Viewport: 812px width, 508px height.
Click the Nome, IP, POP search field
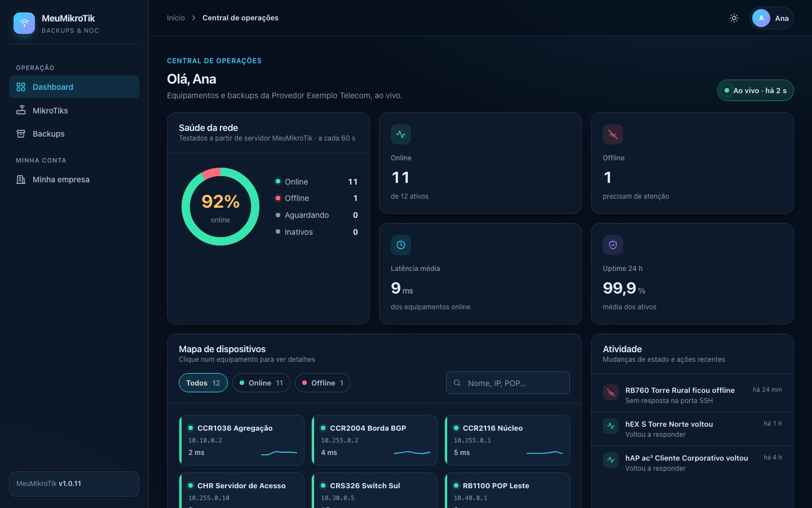click(508, 383)
